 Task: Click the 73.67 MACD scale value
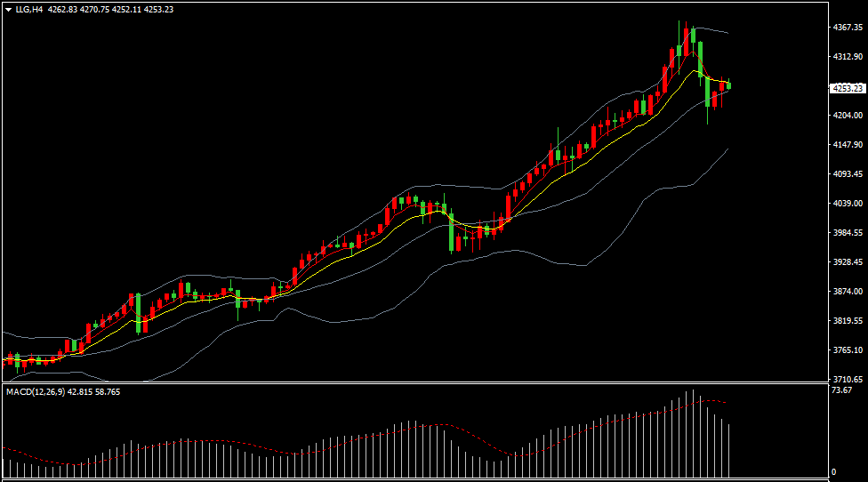[841, 390]
